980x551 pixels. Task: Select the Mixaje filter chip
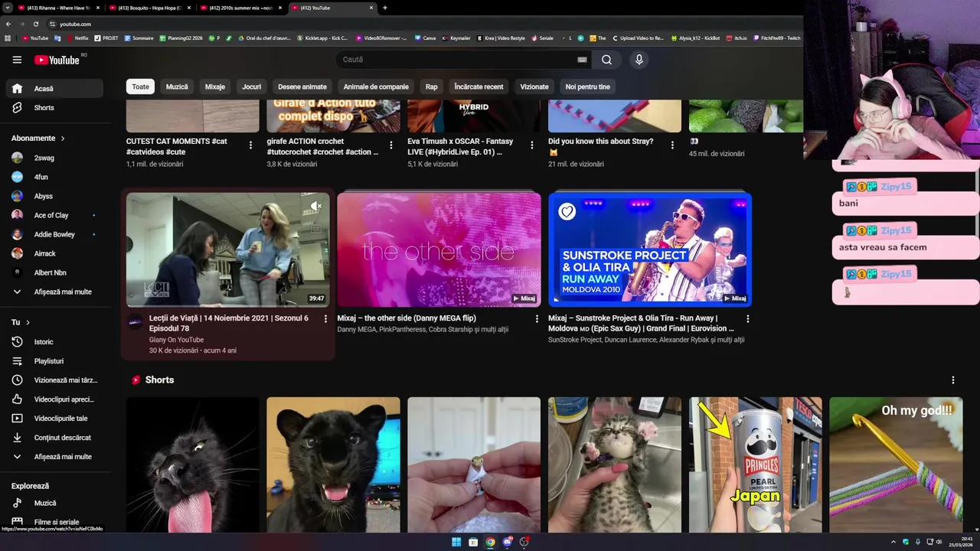point(215,86)
